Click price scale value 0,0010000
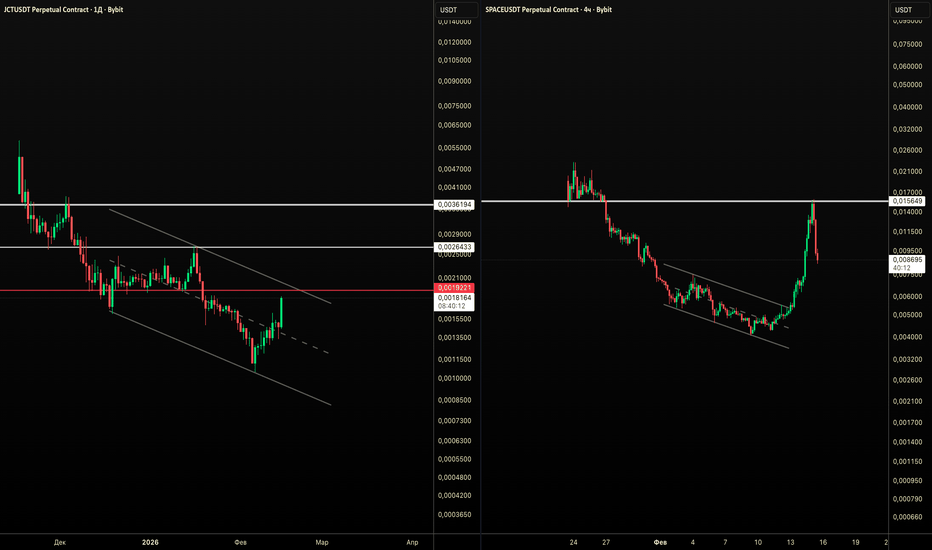The image size is (932, 550). coord(455,379)
